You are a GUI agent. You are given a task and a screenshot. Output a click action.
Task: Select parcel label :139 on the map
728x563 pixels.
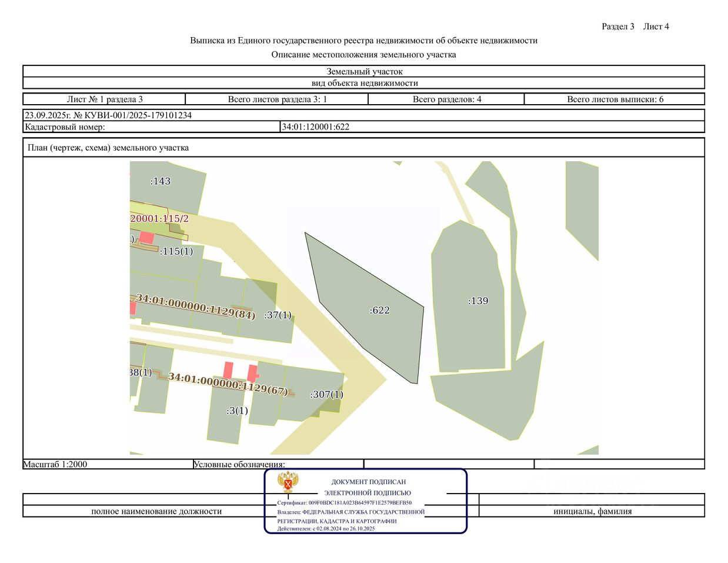(478, 301)
